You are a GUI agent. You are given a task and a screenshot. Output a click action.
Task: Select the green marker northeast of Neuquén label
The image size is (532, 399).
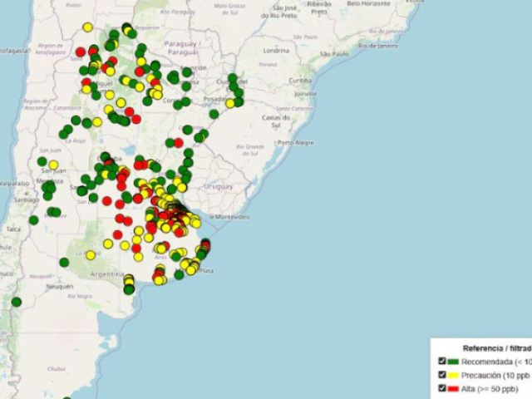[x=64, y=263]
